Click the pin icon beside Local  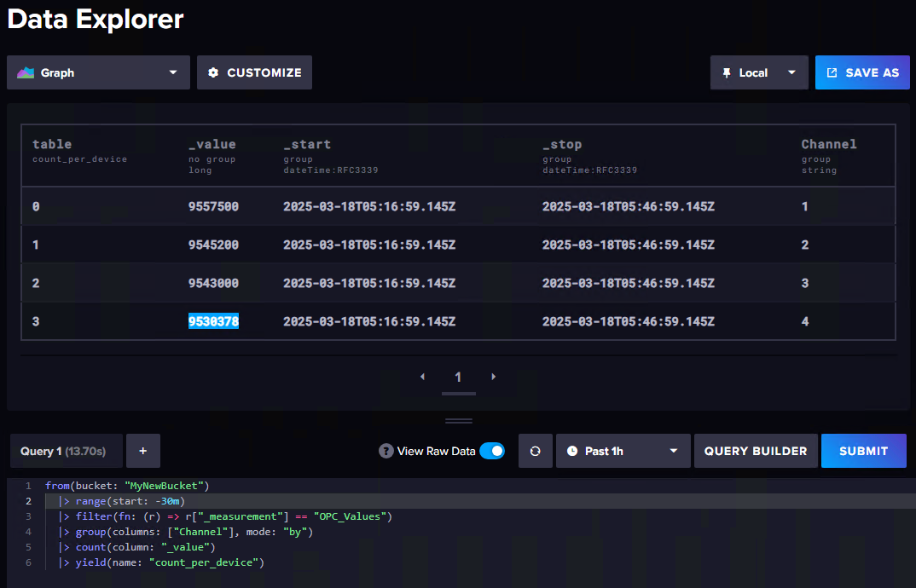click(727, 72)
